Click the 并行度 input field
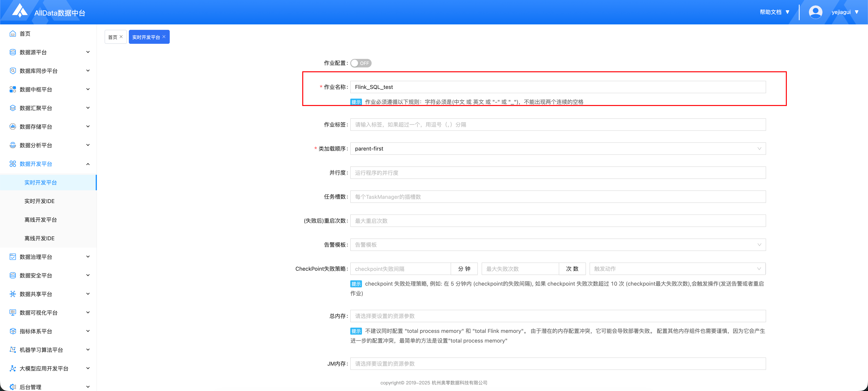Screen dimensions: 868x391 [558, 173]
